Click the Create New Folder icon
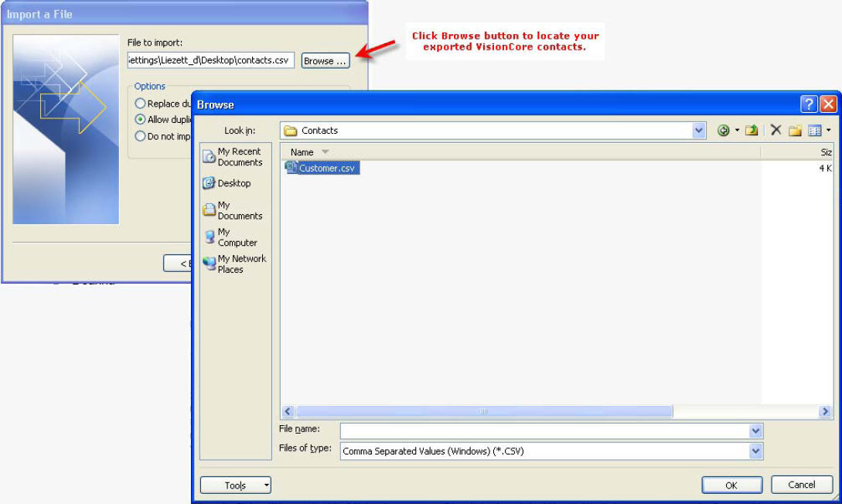The image size is (842, 504). pos(796,130)
